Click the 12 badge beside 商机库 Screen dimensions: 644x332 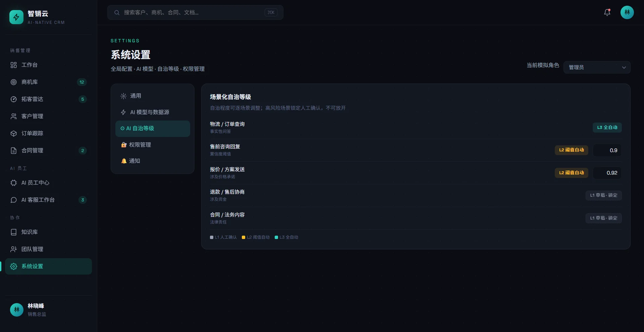(x=82, y=82)
